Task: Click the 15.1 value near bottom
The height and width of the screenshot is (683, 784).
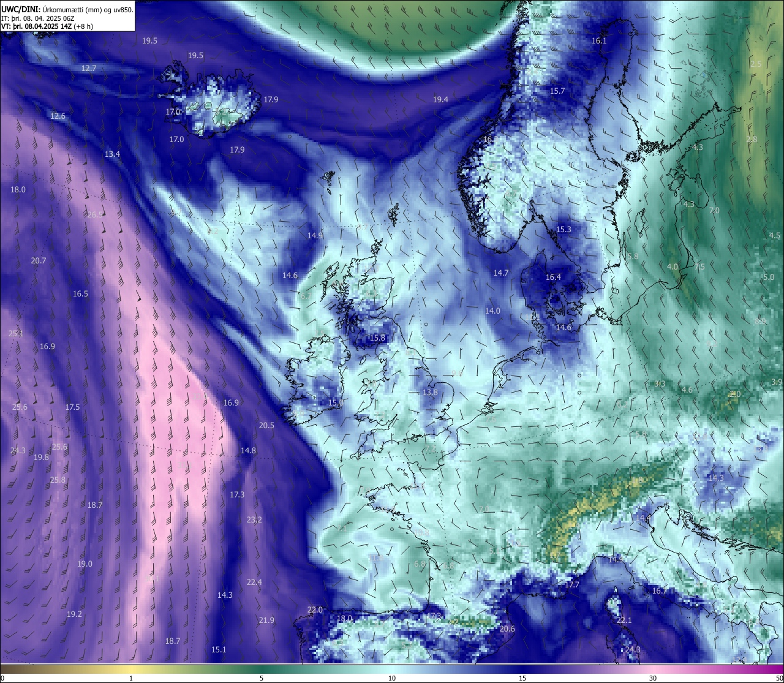Action: tap(219, 649)
